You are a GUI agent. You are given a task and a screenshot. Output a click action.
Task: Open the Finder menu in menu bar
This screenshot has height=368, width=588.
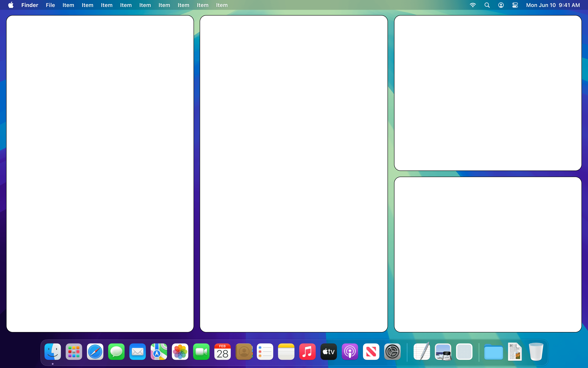[30, 5]
